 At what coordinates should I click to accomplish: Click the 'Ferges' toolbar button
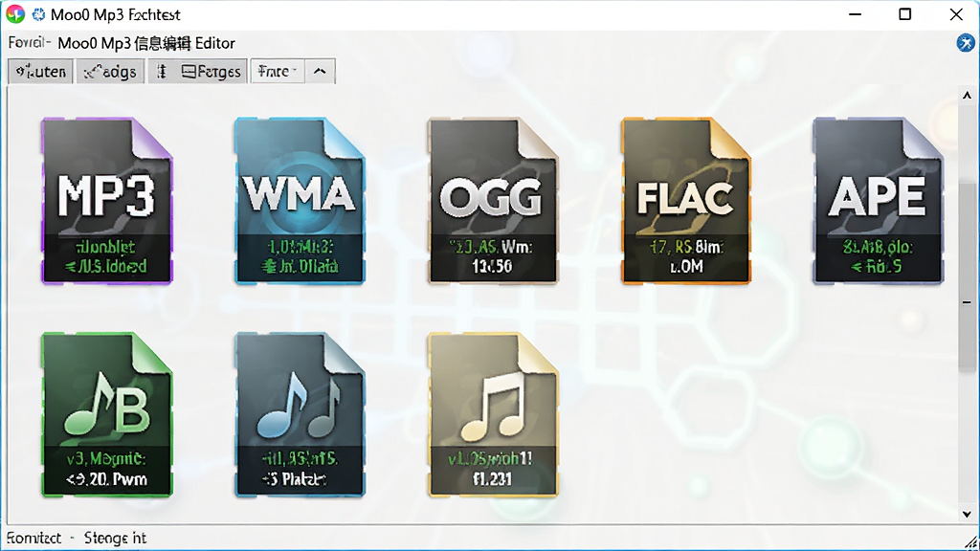click(212, 71)
